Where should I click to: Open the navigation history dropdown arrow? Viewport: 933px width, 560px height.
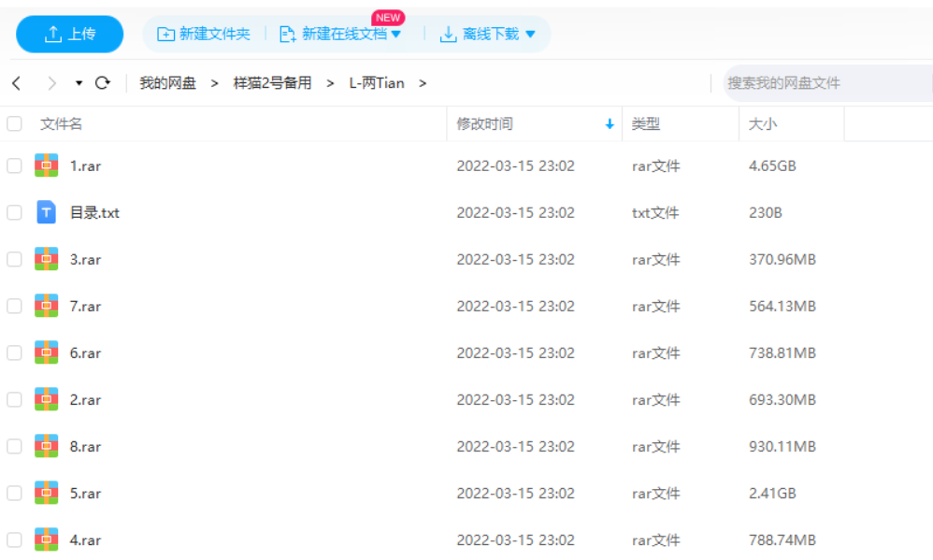(x=79, y=83)
